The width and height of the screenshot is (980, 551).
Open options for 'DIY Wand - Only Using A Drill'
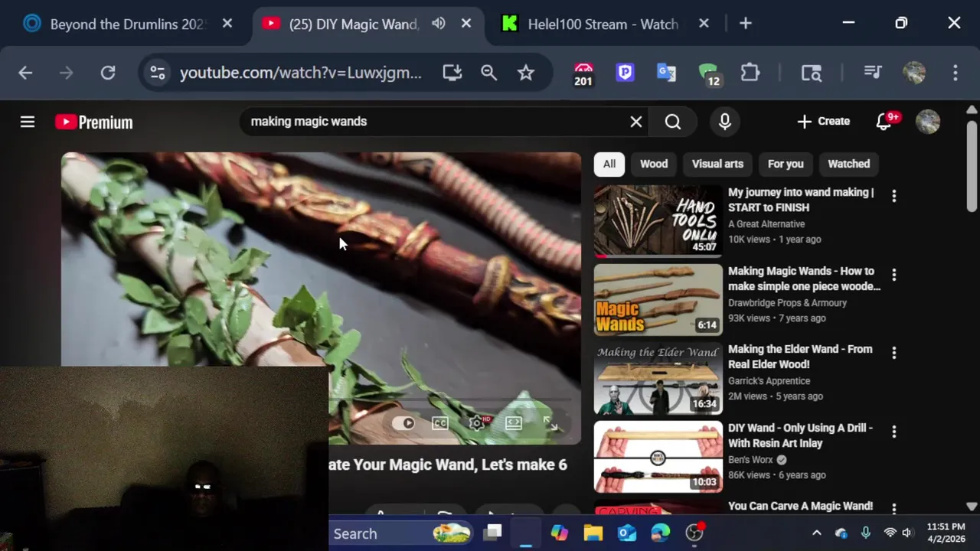click(893, 432)
